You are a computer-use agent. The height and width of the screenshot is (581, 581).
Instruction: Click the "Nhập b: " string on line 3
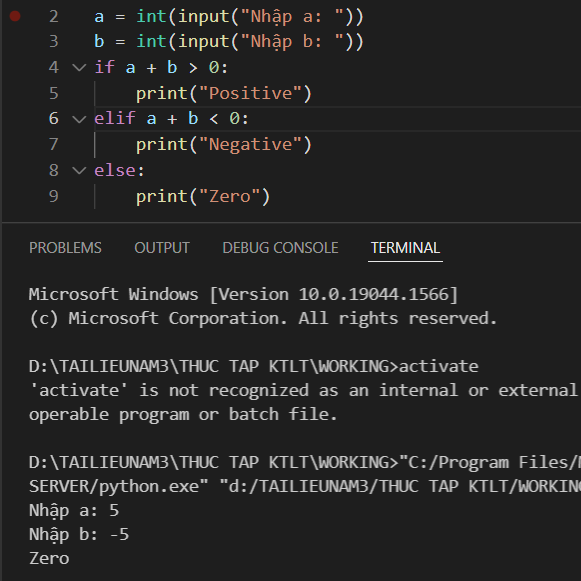(x=292, y=42)
